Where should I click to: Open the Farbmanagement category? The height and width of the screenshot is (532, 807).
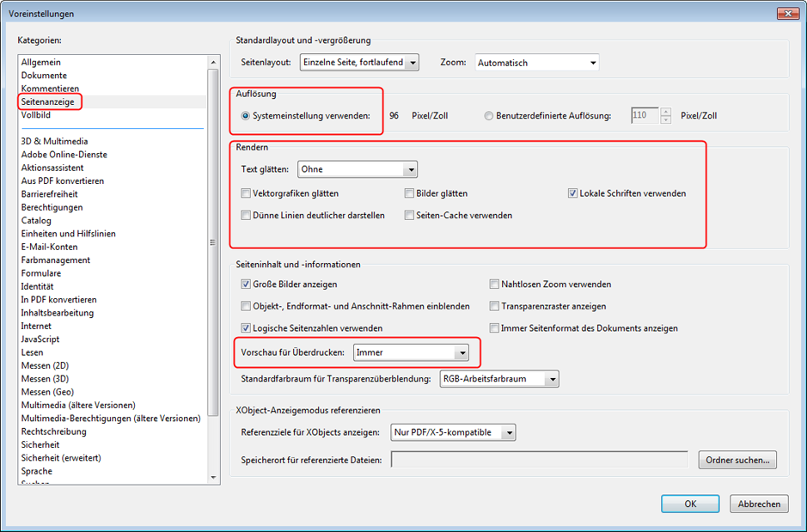click(x=55, y=260)
